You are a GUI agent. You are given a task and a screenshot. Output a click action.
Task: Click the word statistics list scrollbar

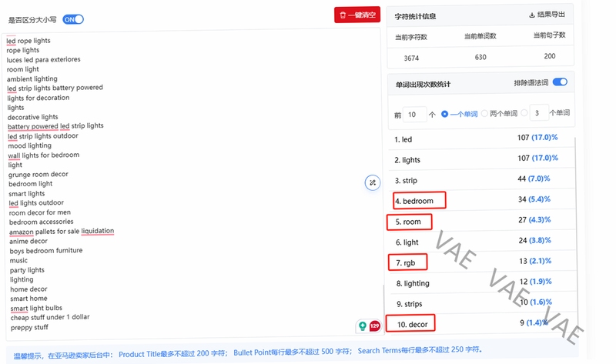tap(575, 235)
